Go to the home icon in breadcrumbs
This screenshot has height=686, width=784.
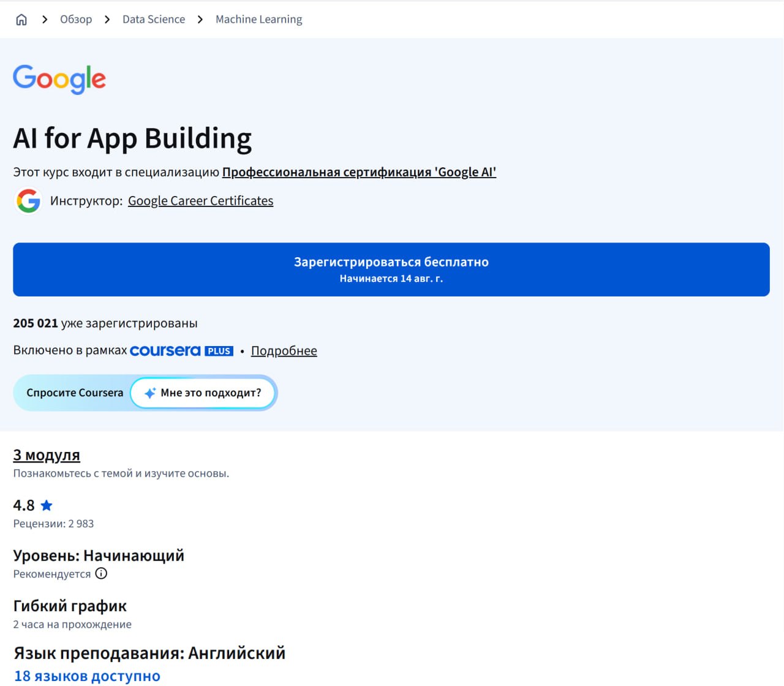21,20
